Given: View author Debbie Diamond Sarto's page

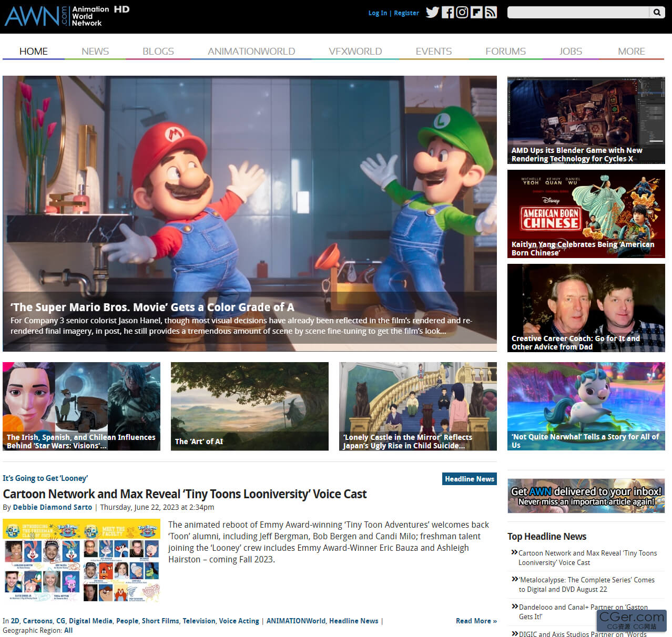Looking at the screenshot, I should 53,507.
